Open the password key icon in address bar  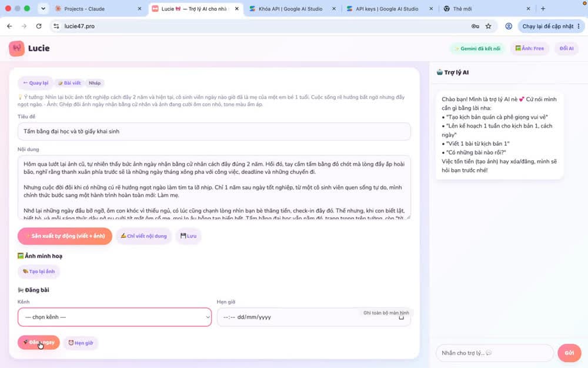point(475,26)
